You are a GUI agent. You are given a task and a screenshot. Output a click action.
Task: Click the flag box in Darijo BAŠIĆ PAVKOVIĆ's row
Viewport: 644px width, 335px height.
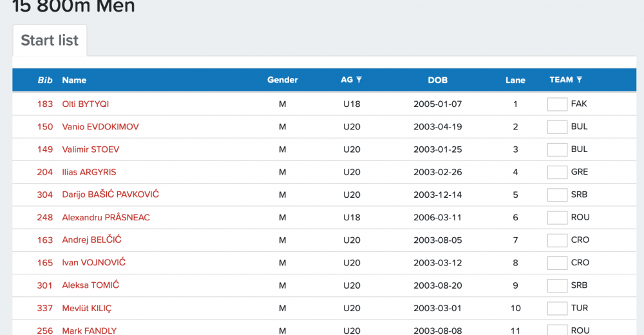pyautogui.click(x=556, y=195)
